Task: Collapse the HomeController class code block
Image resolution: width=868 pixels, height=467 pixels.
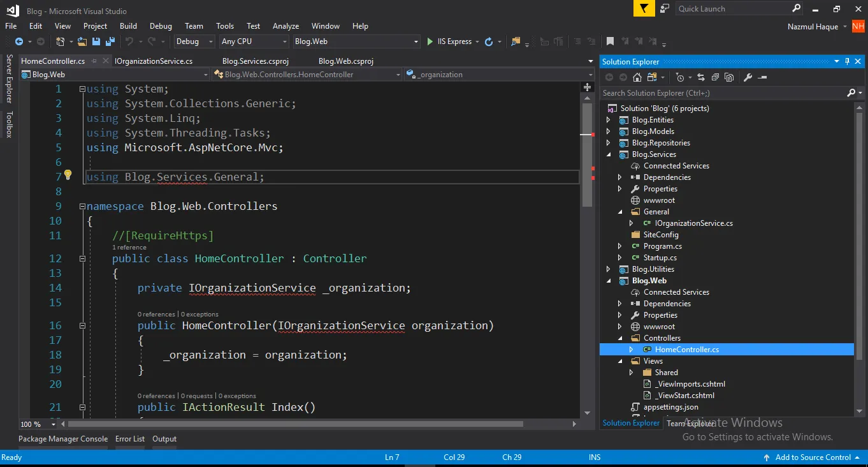Action: pos(82,258)
